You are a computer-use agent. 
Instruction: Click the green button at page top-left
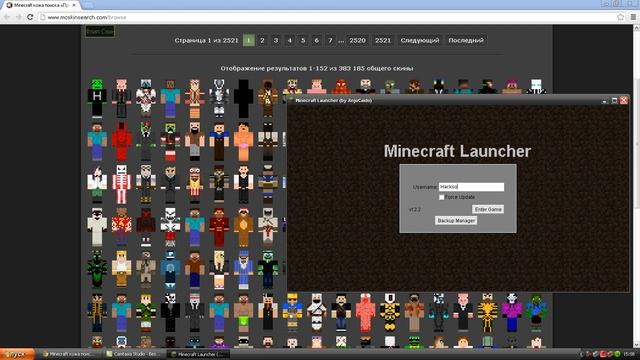click(x=100, y=31)
